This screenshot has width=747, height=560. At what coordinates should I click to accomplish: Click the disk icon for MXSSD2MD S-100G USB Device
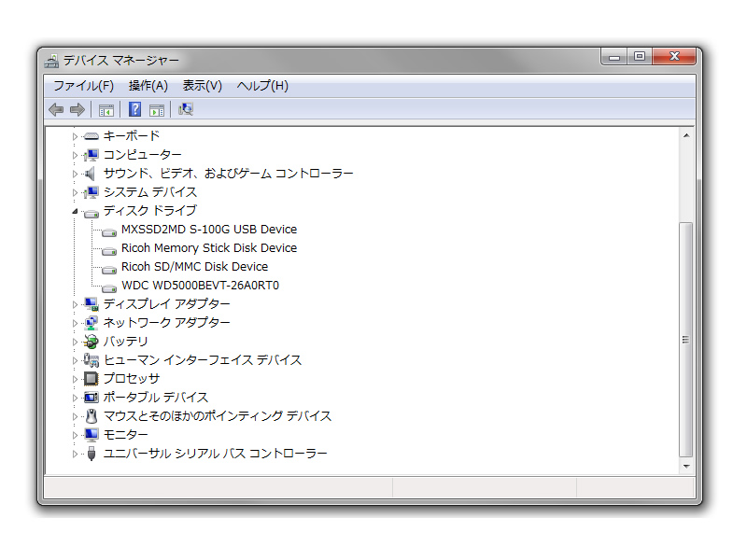(x=109, y=232)
